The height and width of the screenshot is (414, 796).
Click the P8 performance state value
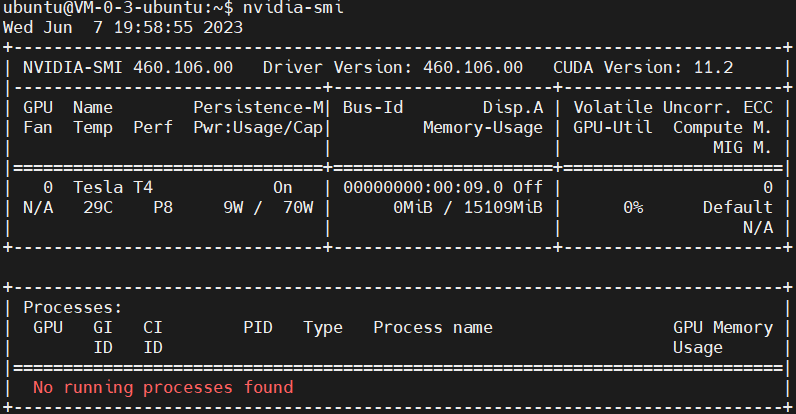163,208
